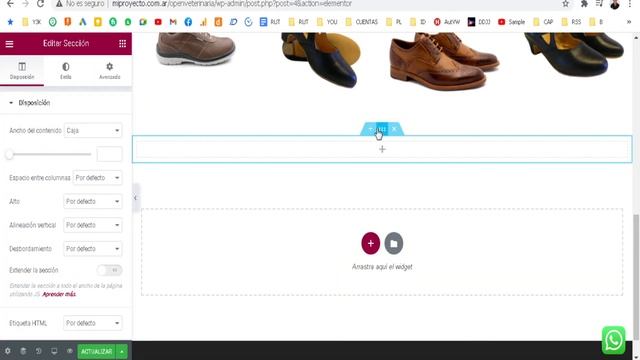This screenshot has width=640, height=360.
Task: Open the Ancho del contenido dropdown
Action: click(x=93, y=131)
